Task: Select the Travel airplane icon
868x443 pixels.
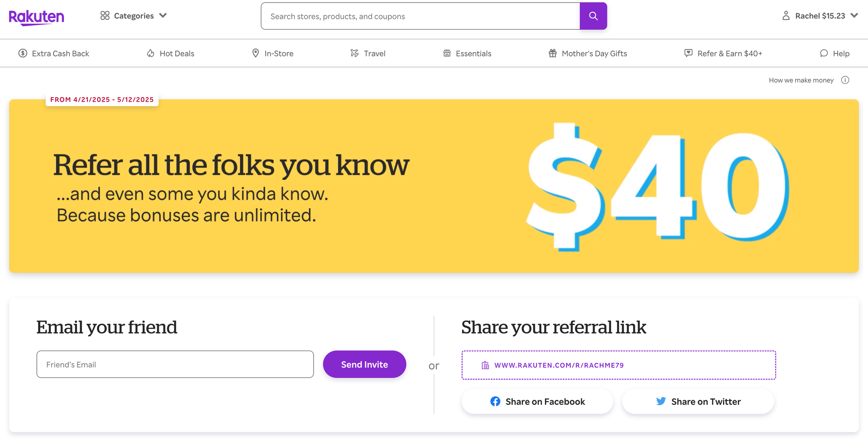Action: coord(354,53)
